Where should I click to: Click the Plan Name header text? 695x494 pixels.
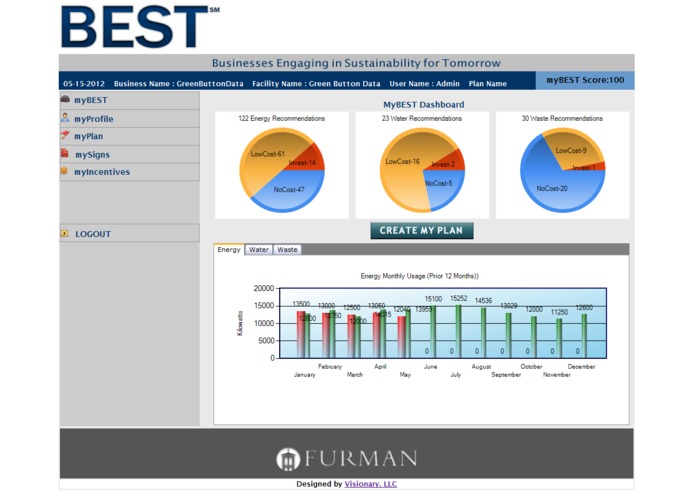coord(488,83)
